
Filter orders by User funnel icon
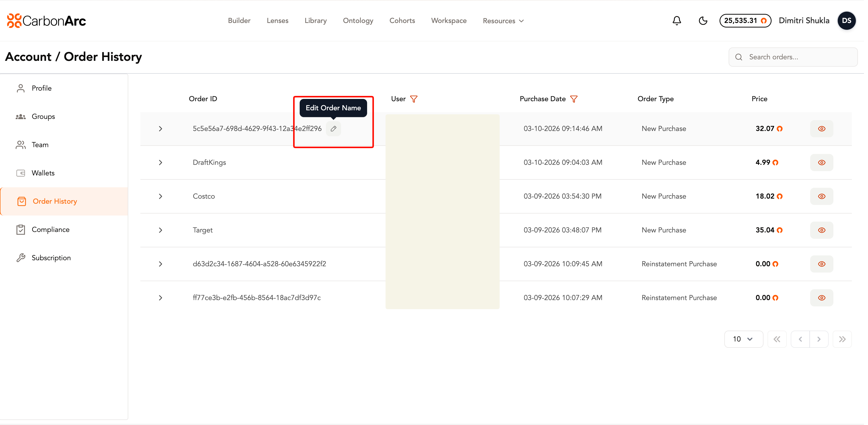pyautogui.click(x=414, y=99)
